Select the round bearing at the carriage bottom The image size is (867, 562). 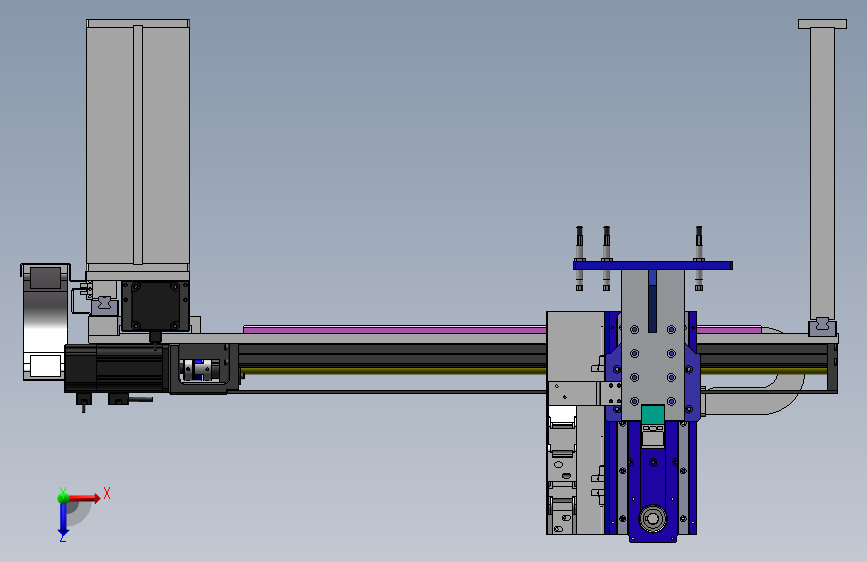tap(652, 518)
